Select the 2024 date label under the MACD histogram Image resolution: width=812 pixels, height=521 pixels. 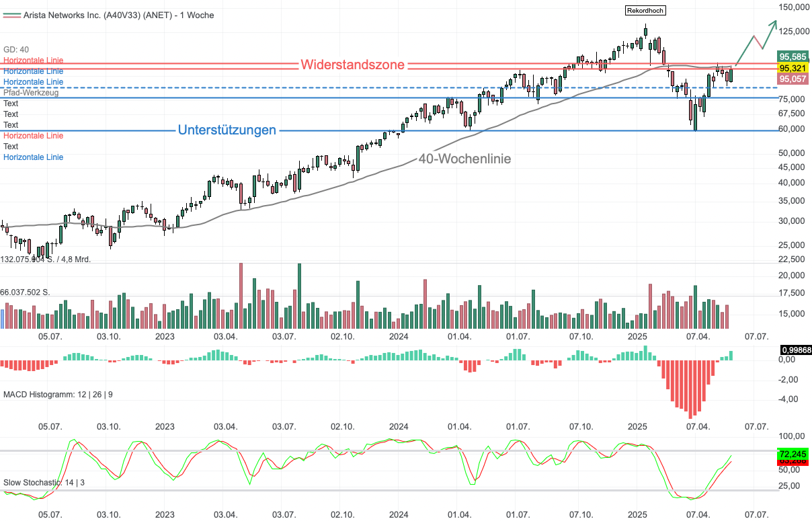coord(399,427)
